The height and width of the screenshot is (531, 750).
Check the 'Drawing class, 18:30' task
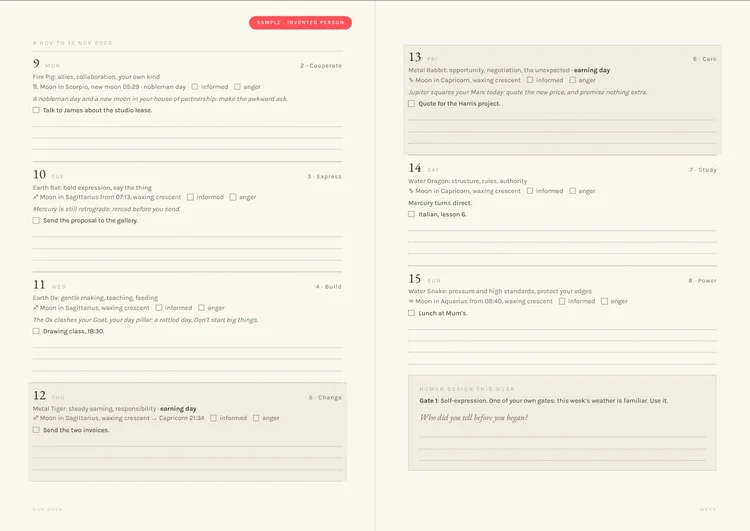click(x=36, y=331)
